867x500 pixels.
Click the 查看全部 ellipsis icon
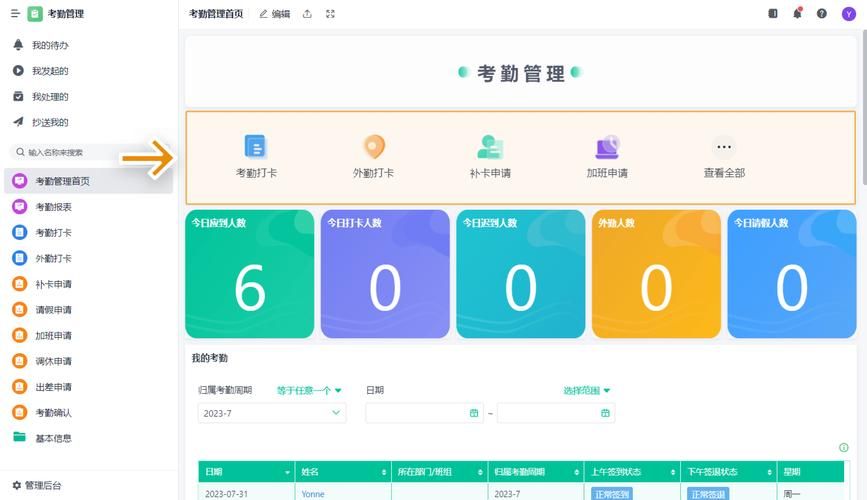(x=724, y=147)
